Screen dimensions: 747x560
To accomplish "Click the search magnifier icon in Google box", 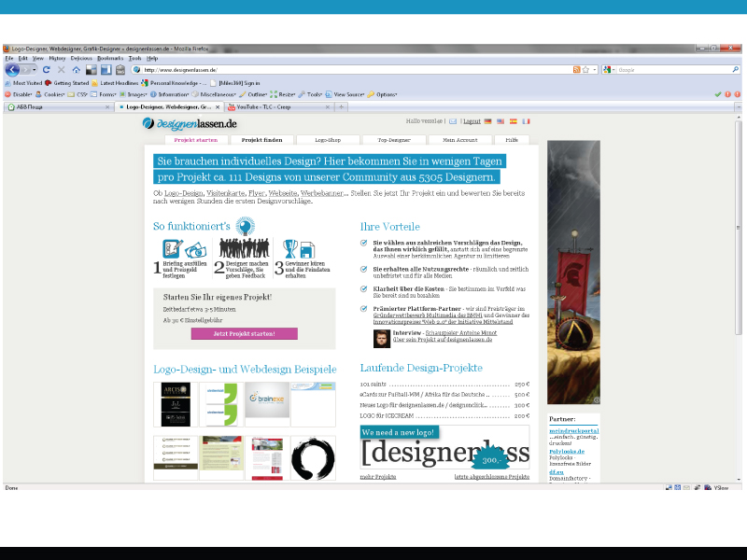I will coord(735,69).
